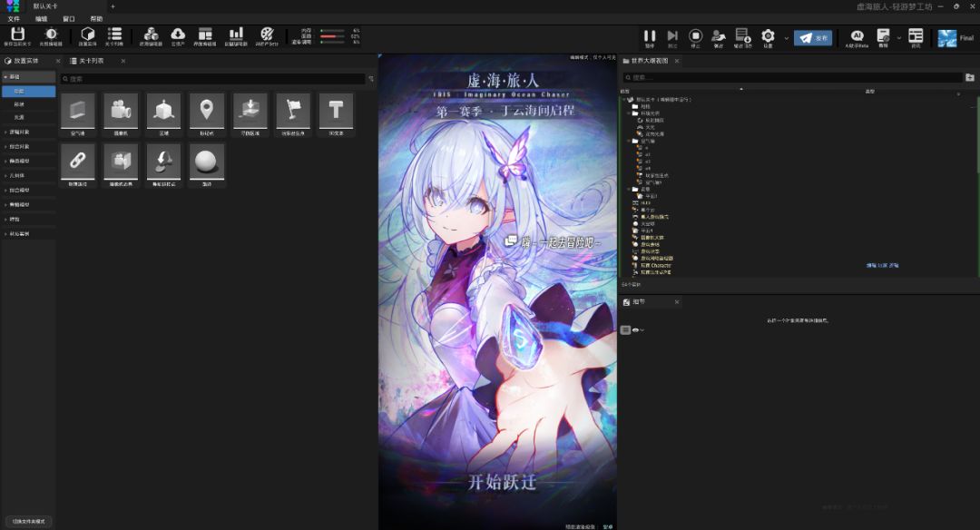Select the camera entity thumbnail
The image size is (980, 530).
(121, 110)
